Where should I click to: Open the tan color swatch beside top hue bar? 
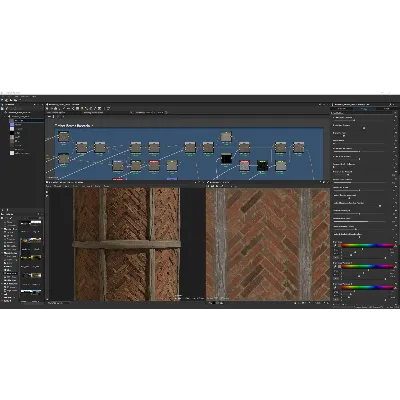point(339,246)
